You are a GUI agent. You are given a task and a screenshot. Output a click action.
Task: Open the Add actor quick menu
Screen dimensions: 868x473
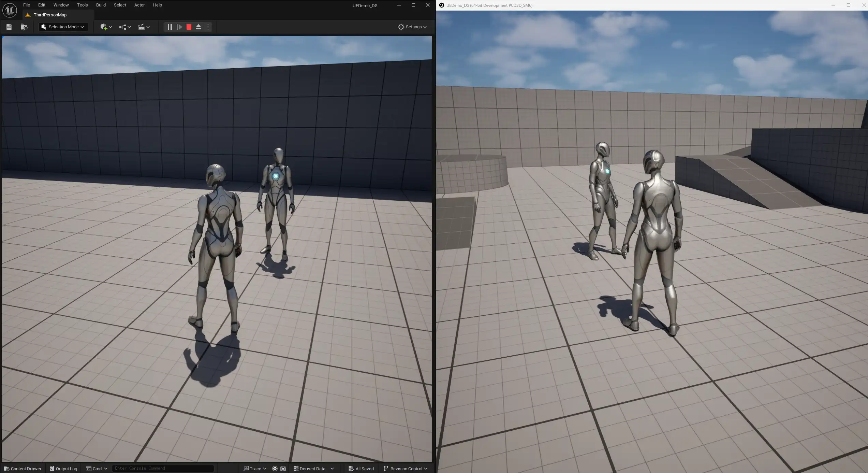pos(106,27)
